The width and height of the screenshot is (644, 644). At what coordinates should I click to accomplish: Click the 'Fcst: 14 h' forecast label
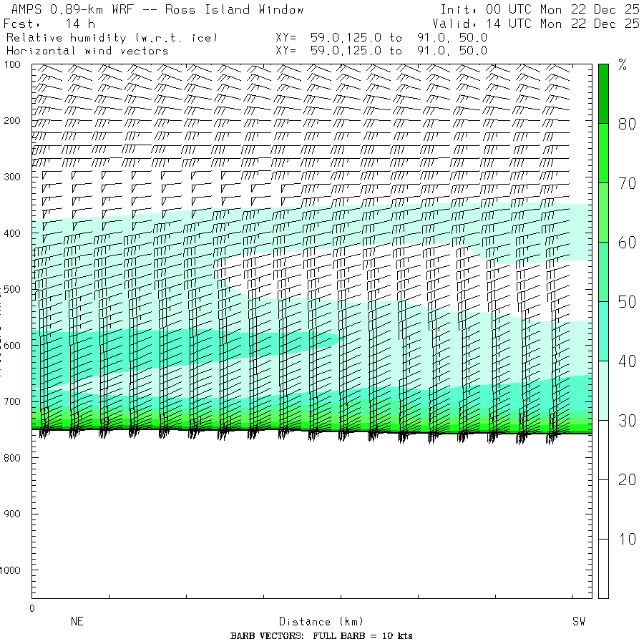49,24
